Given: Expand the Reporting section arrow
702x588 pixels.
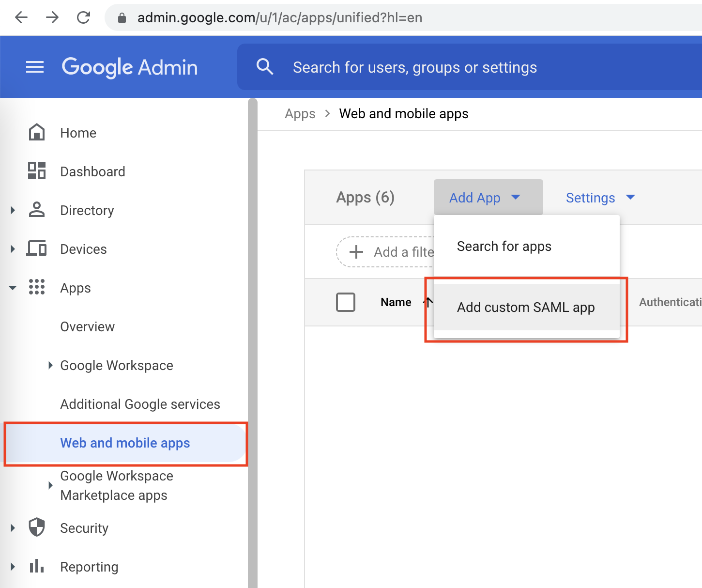Looking at the screenshot, I should click(13, 566).
